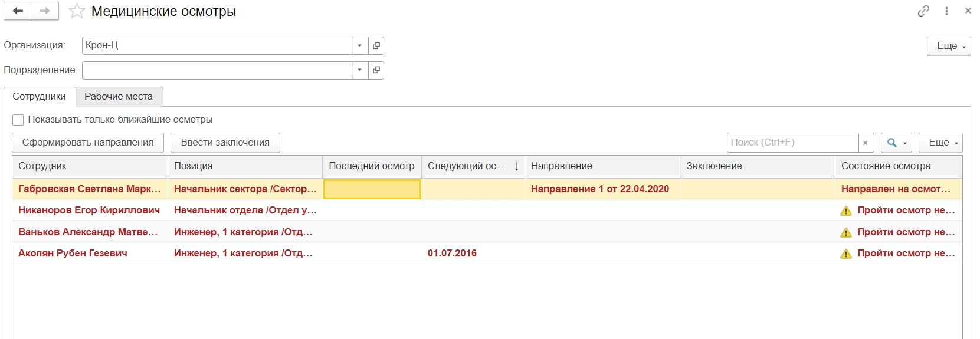Screen dimensions: 980x339
Task: Switch to the Рабочие места tab
Action: (x=119, y=97)
